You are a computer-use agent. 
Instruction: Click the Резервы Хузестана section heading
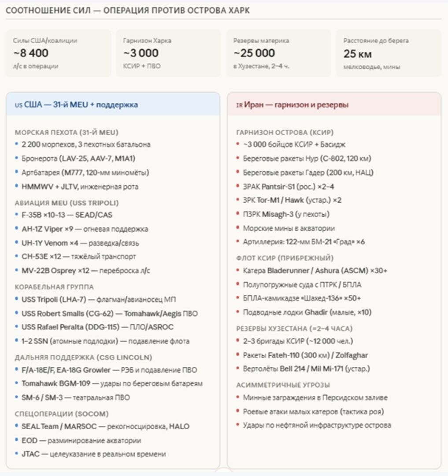pyautogui.click(x=294, y=328)
